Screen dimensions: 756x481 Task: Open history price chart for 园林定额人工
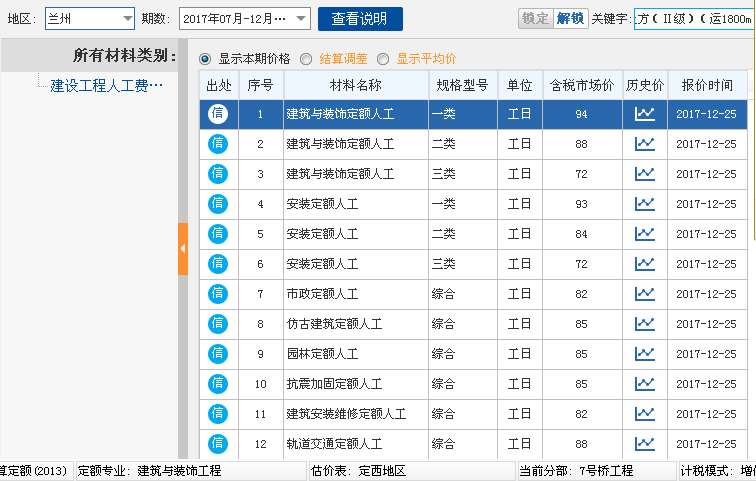(x=645, y=354)
